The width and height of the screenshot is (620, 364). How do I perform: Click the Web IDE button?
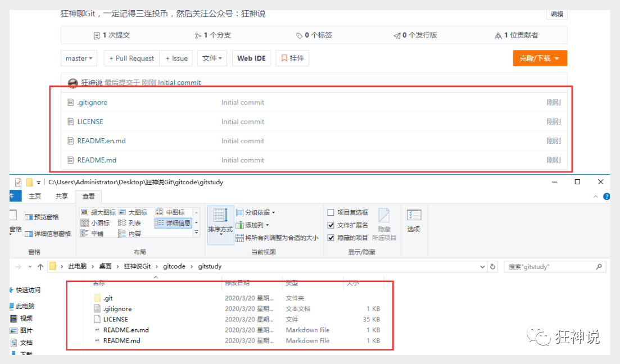[251, 58]
